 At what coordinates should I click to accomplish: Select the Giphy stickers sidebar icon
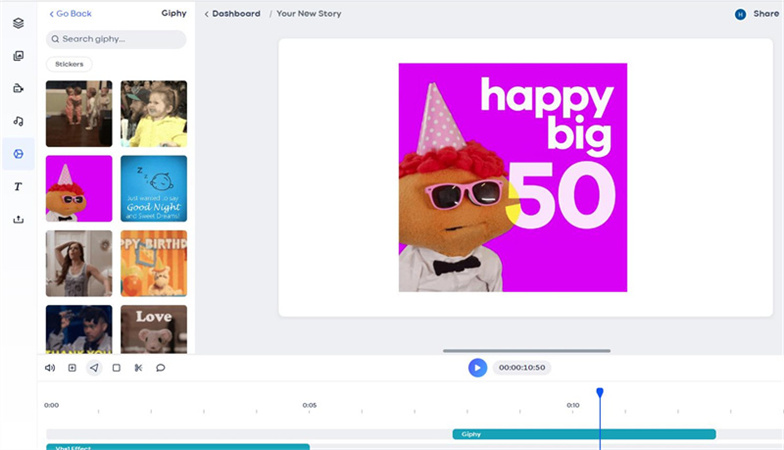18,154
